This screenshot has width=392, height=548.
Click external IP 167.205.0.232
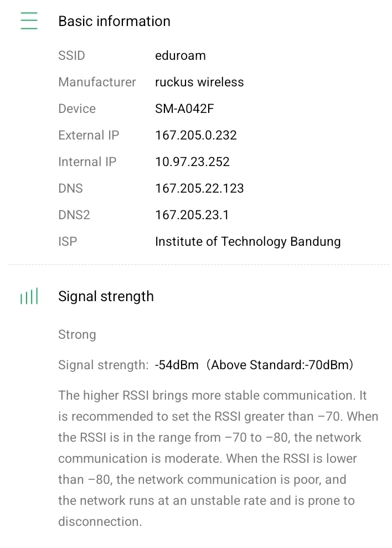[196, 135]
